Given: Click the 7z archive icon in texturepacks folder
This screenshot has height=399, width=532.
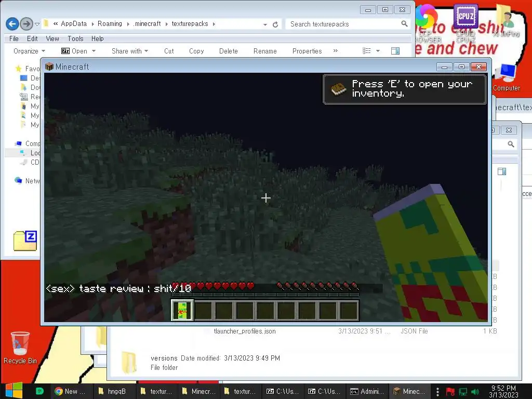Looking at the screenshot, I should coord(25,241).
